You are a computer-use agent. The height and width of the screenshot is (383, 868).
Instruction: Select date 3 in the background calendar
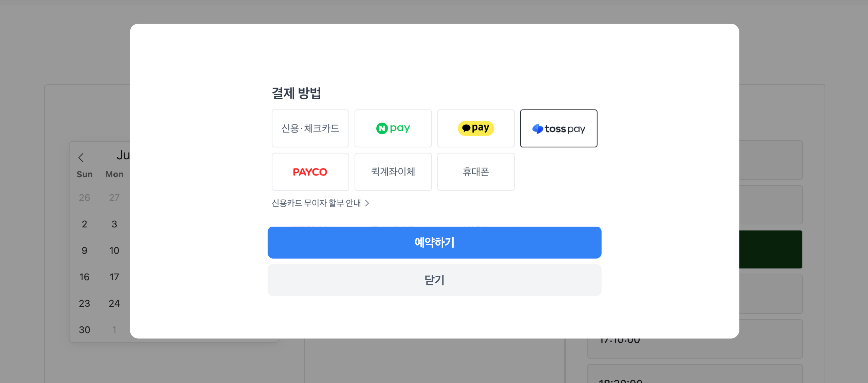pyautogui.click(x=114, y=224)
